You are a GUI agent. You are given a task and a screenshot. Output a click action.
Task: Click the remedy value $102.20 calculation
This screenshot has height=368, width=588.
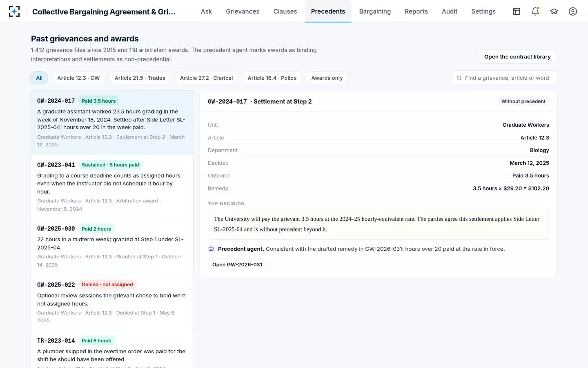tap(511, 188)
